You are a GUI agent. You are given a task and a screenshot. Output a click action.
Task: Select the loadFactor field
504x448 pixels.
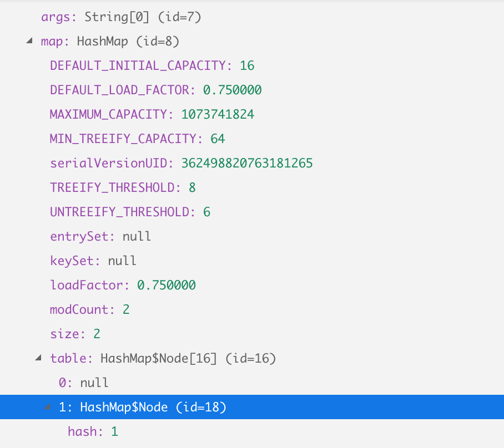coord(122,286)
